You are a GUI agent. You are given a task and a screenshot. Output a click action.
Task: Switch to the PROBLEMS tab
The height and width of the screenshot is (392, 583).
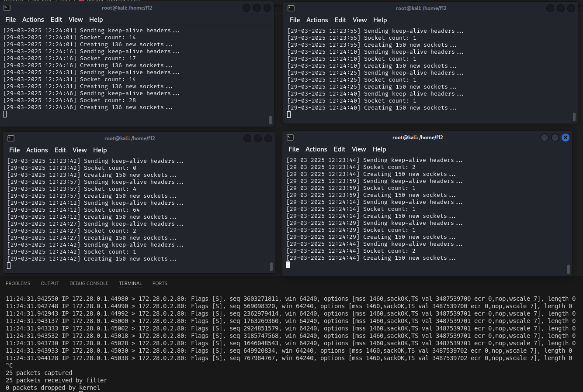point(18,283)
